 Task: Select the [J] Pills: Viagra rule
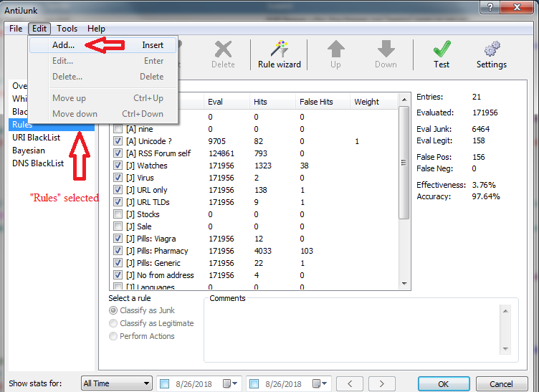click(x=254, y=239)
